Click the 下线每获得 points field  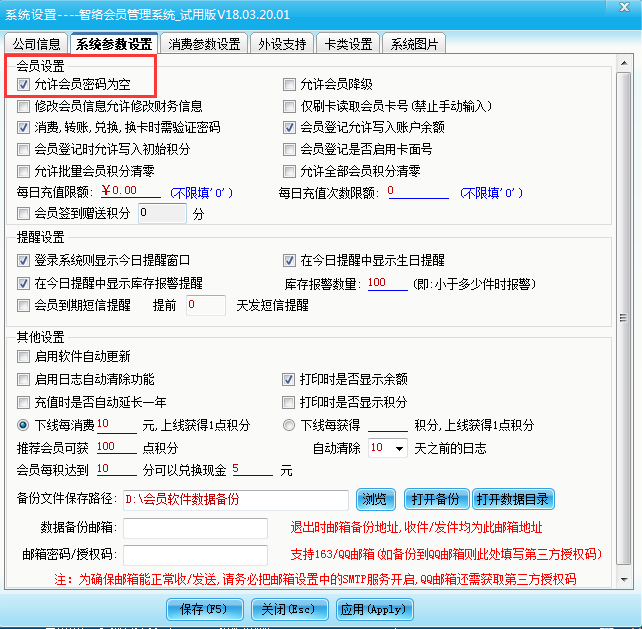click(x=388, y=425)
